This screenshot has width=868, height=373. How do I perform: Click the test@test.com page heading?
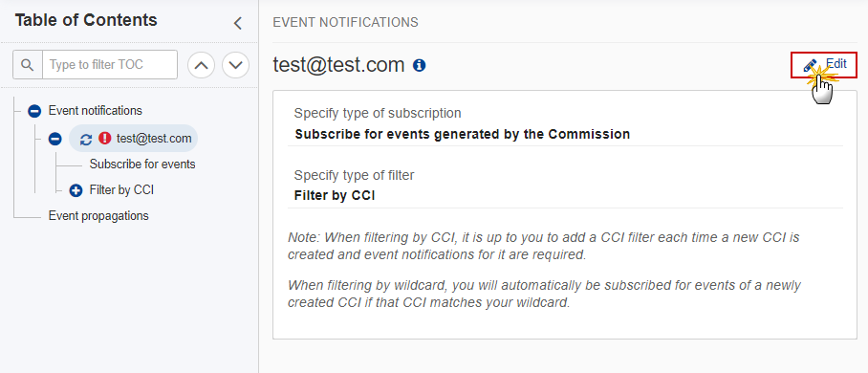point(338,65)
